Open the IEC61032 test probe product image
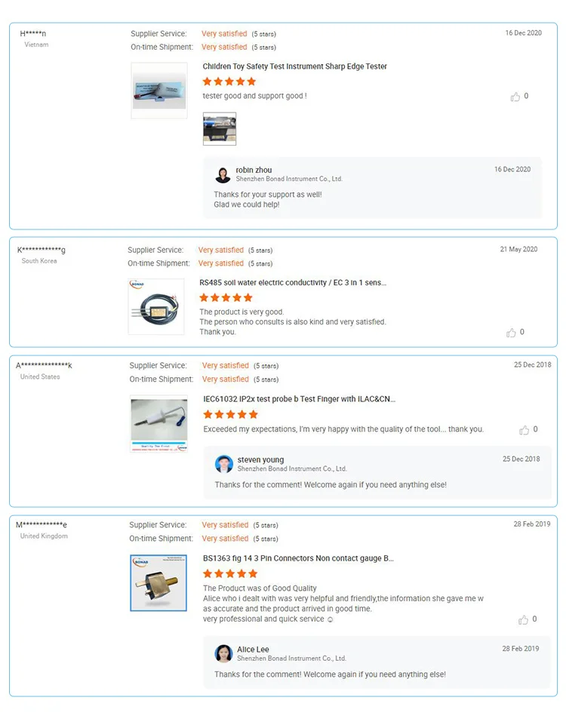 158,424
